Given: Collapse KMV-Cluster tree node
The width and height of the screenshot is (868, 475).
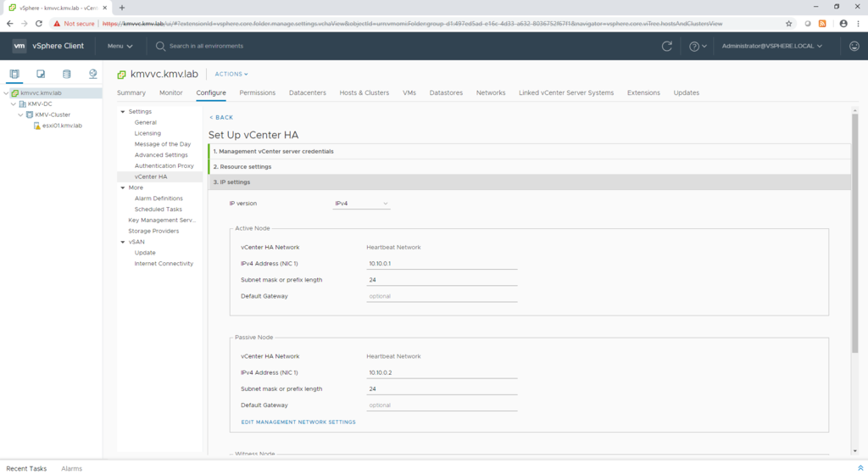Looking at the screenshot, I should point(20,115).
